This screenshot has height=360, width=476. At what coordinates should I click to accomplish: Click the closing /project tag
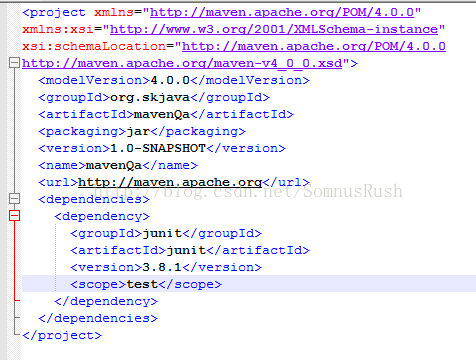62,335
